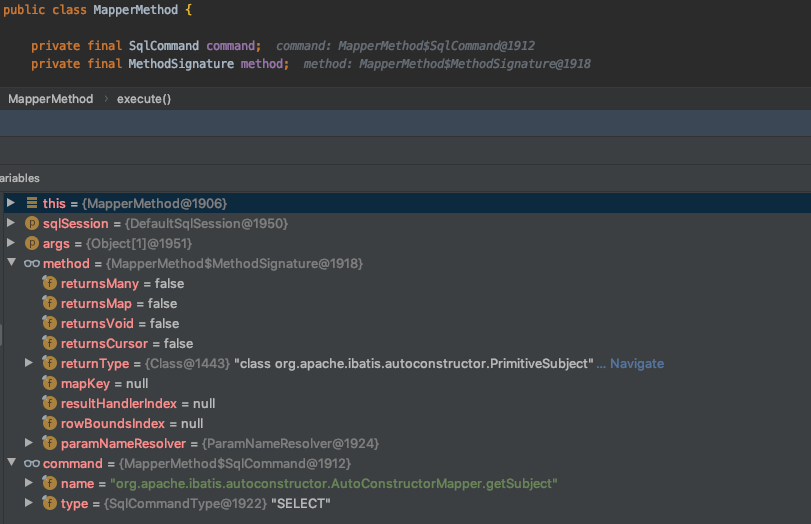Click the 'command' field name in code

coord(231,46)
